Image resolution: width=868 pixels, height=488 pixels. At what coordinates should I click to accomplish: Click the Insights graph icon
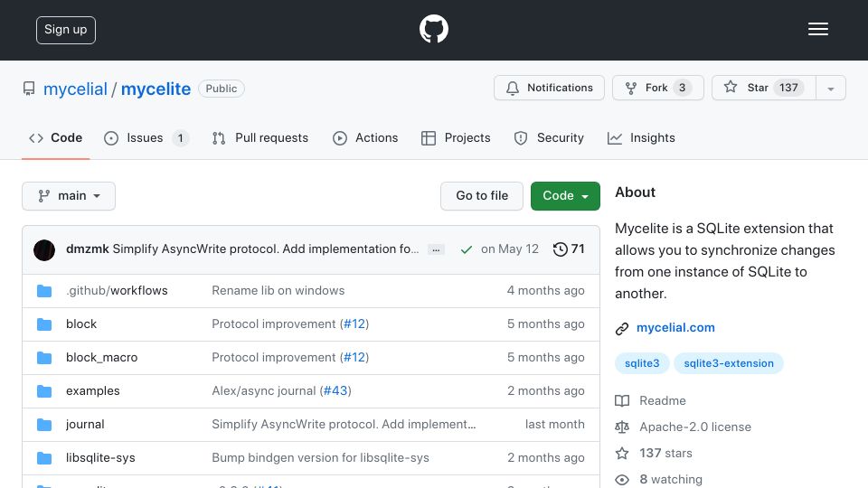(615, 138)
